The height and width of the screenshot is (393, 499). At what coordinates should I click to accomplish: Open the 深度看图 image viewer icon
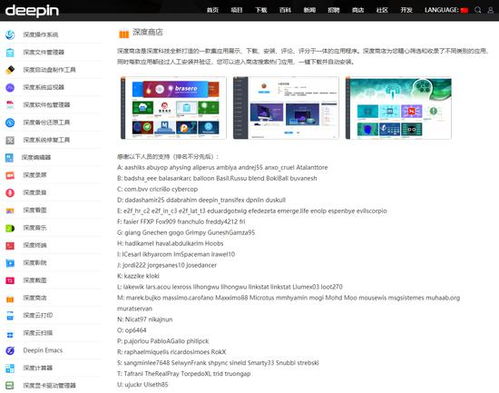(x=10, y=210)
